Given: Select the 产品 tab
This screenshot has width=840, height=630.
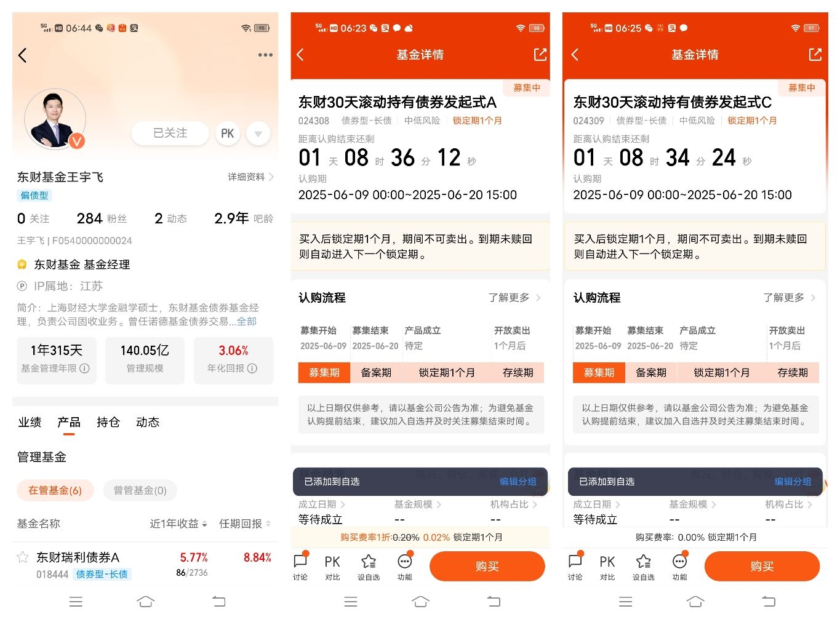Looking at the screenshot, I should click(69, 422).
